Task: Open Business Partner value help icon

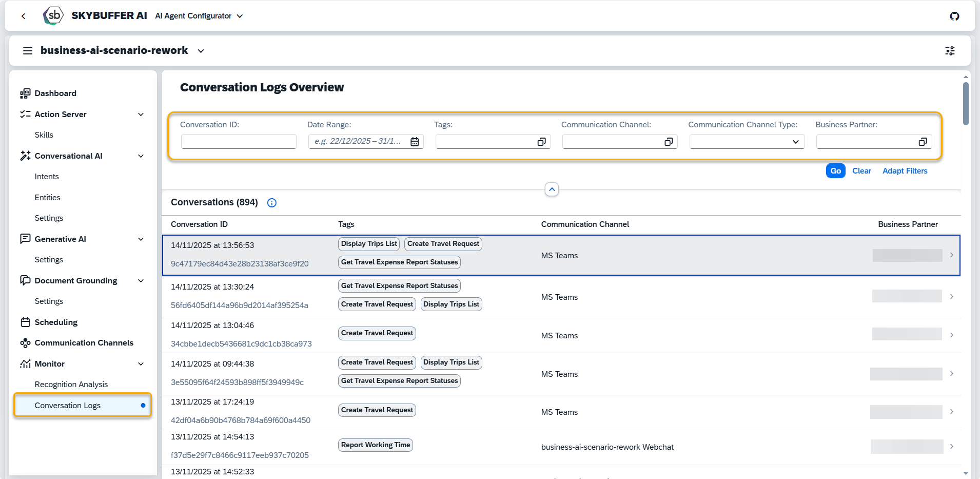Action: pyautogui.click(x=923, y=142)
